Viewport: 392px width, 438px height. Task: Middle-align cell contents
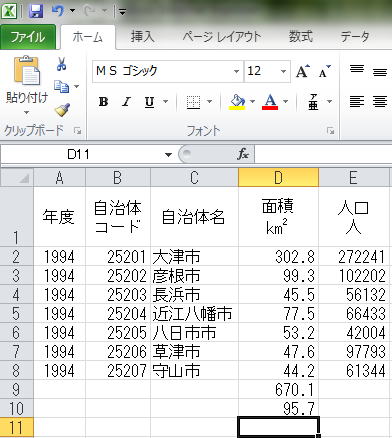point(380,72)
